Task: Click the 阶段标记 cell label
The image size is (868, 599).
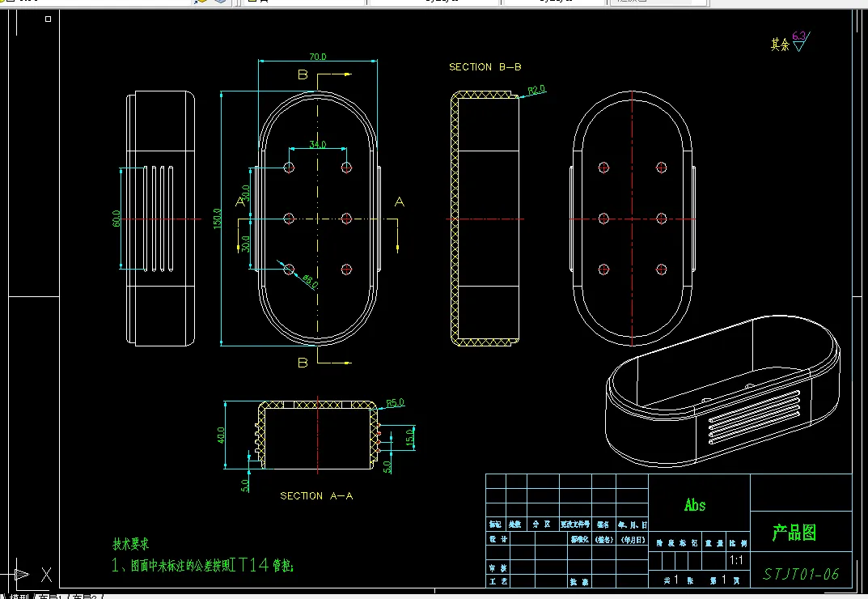Action: [x=676, y=543]
